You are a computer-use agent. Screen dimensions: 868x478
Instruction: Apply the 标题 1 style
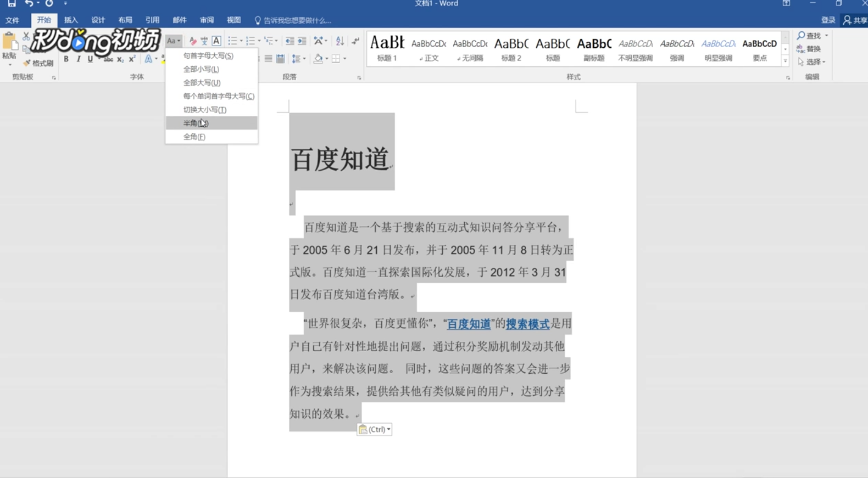click(x=387, y=48)
